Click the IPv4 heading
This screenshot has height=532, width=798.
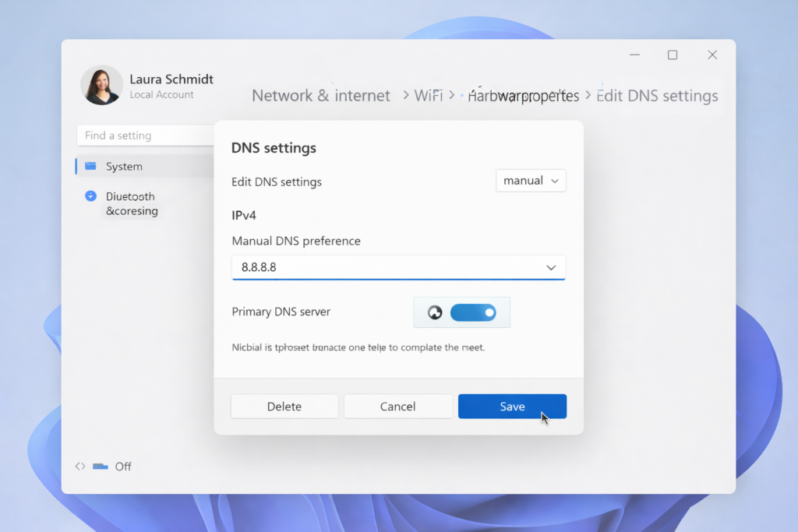click(244, 215)
